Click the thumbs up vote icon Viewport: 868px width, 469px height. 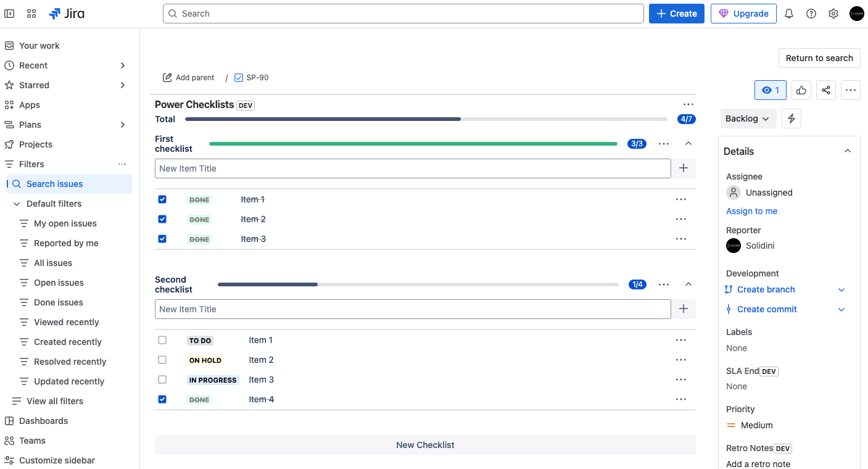coord(801,90)
